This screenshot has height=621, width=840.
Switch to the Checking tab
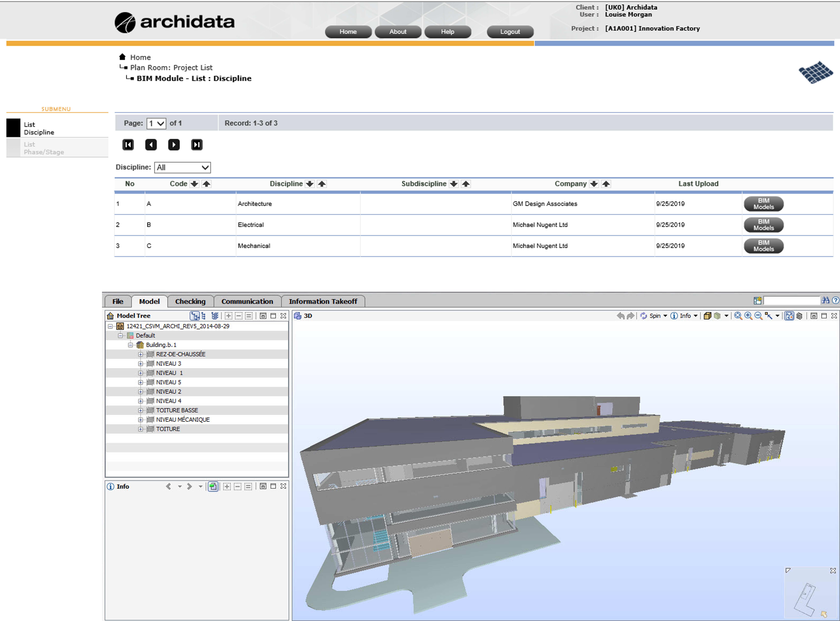tap(190, 301)
